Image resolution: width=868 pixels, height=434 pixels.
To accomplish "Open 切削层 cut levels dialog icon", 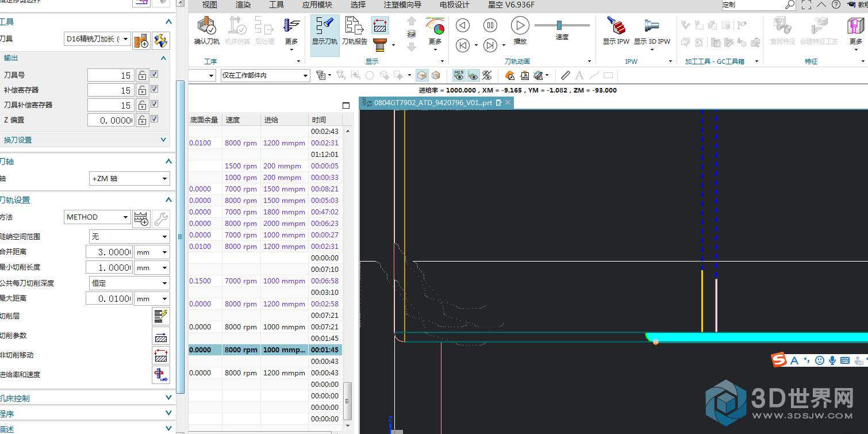I will click(161, 316).
